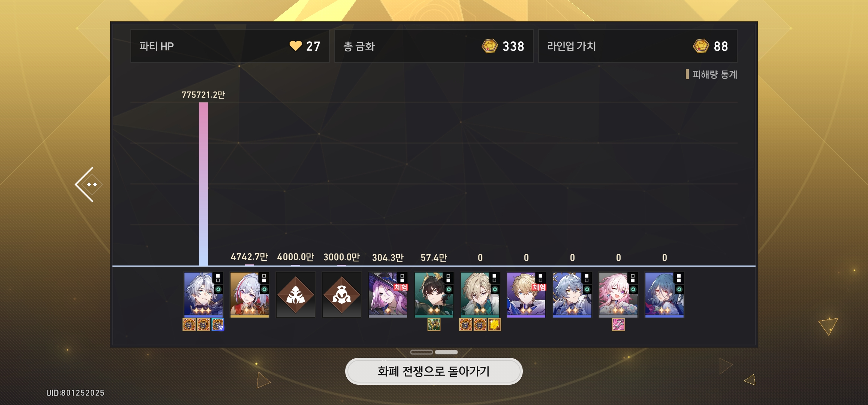Click the tall pink damage bar
Screen dimensions: 868x405
(x=204, y=184)
